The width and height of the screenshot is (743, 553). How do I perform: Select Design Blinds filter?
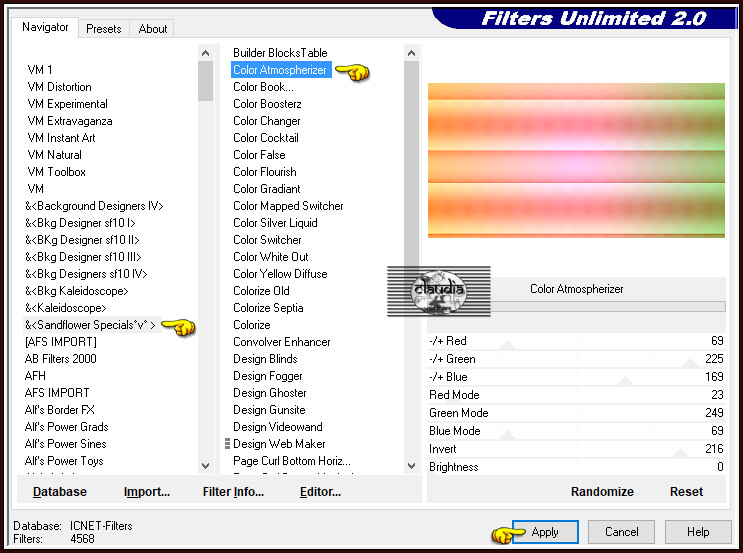pos(265,359)
